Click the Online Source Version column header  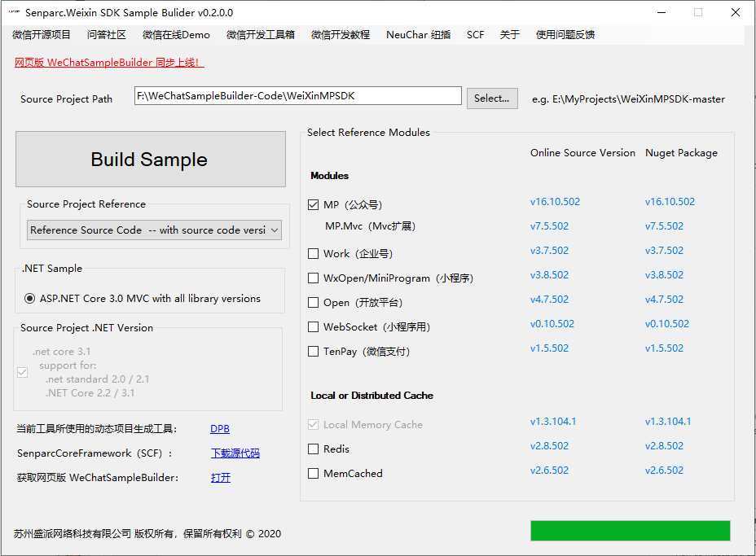point(582,153)
